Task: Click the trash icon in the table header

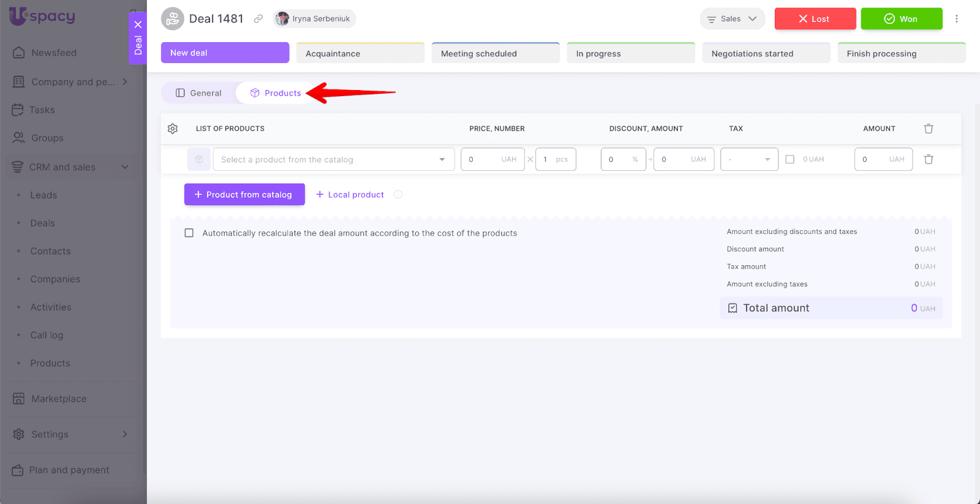Action: (929, 129)
